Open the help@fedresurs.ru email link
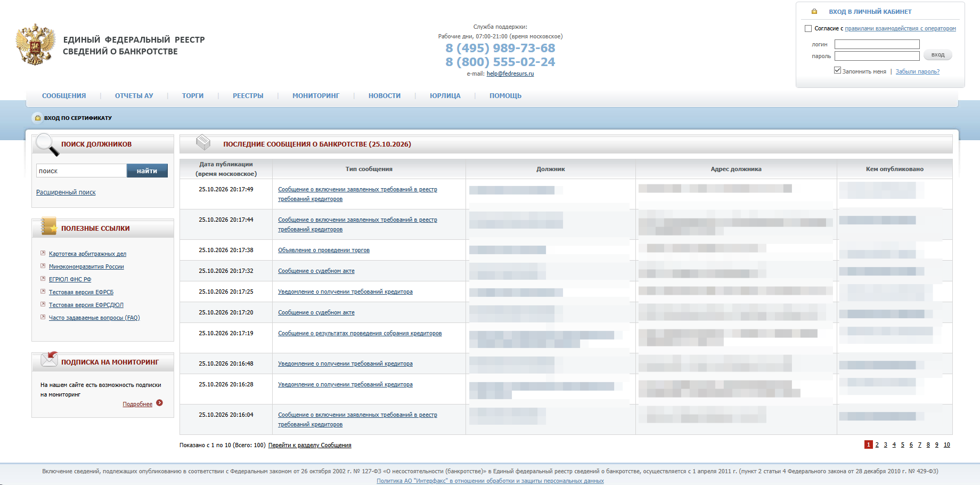 (x=510, y=74)
